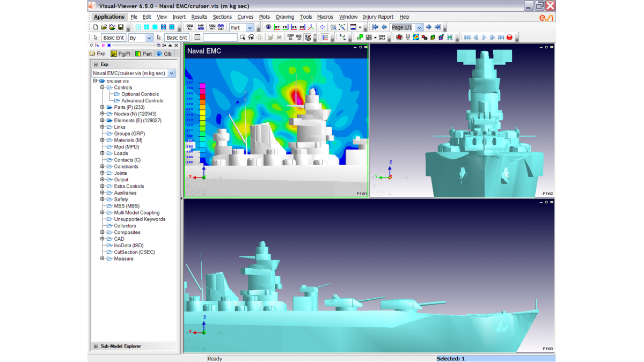Step back one animation frame

475,38
